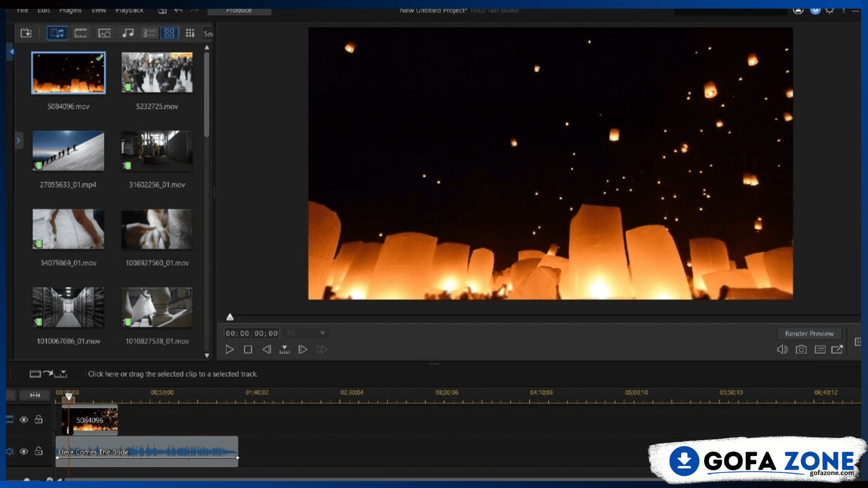This screenshot has height=488, width=868.
Task: Open the preview Fit zoom dropdown
Action: click(306, 333)
